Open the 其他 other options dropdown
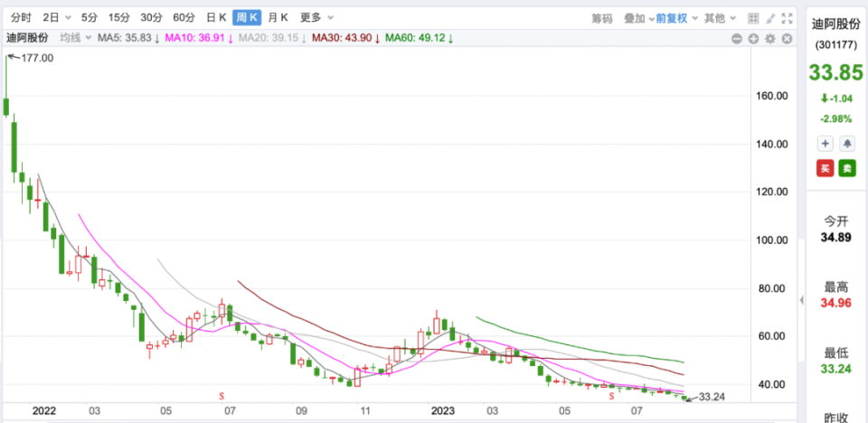Viewport: 868px width, 423px height. (720, 18)
